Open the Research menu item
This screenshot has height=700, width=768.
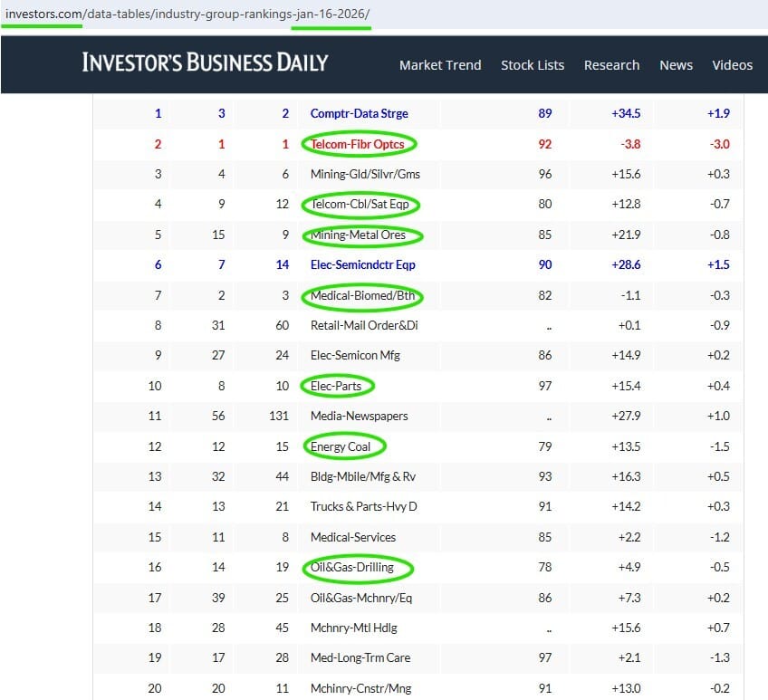tap(611, 65)
